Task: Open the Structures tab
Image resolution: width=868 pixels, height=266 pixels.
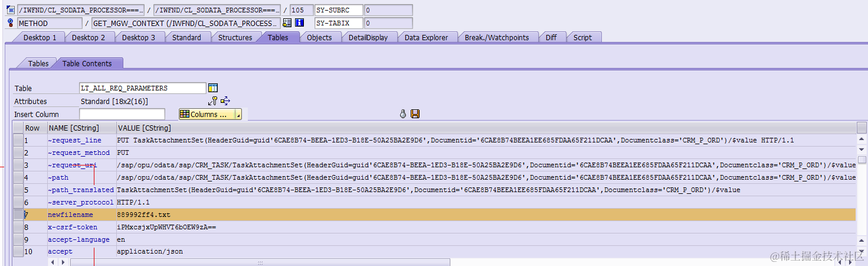Action: point(235,37)
